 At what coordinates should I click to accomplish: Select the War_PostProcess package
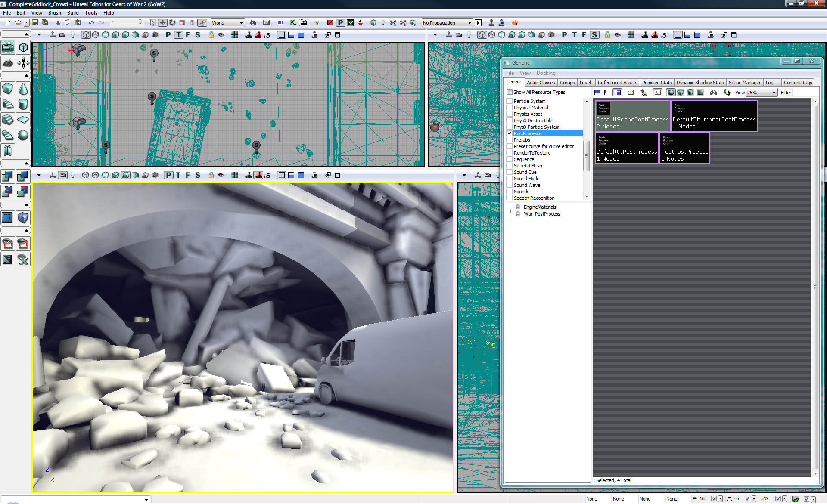541,214
